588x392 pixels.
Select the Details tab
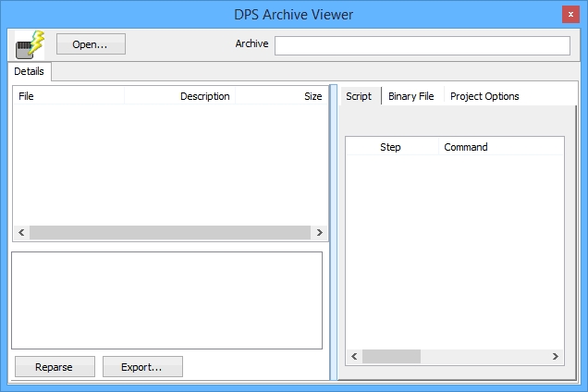click(x=30, y=71)
